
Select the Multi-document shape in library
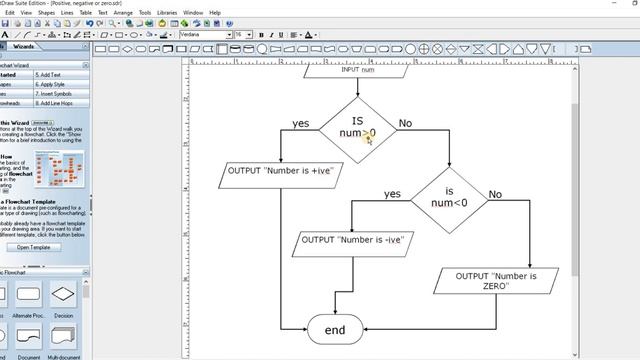point(63,336)
